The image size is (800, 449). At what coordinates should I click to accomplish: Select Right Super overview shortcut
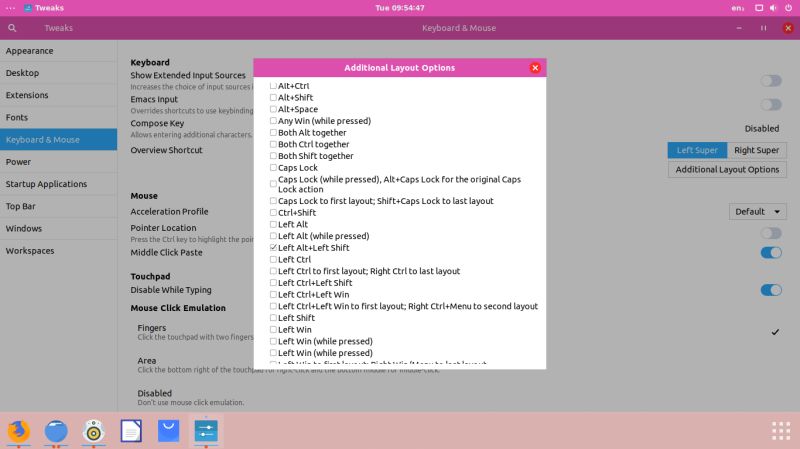coord(757,150)
